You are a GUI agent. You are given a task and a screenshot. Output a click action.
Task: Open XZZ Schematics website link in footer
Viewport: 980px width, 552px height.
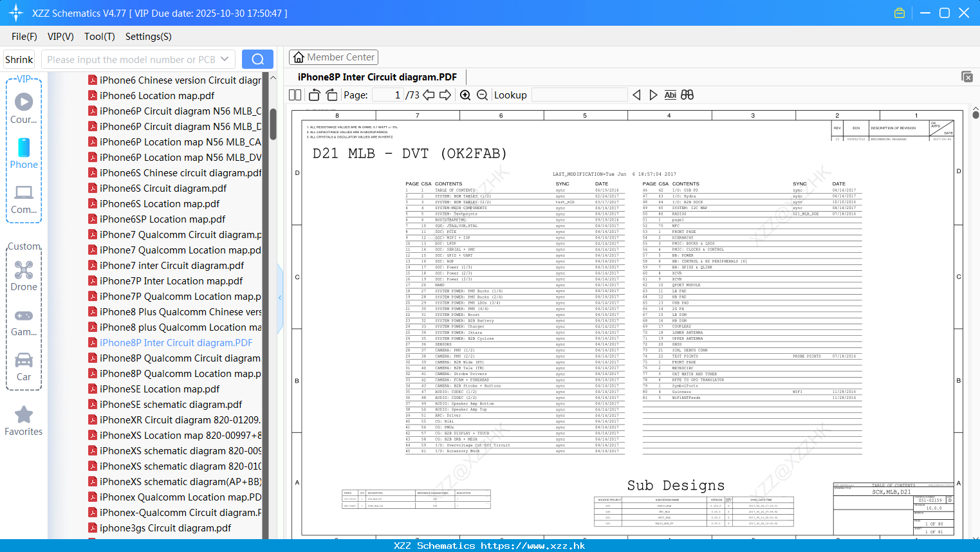click(533, 546)
